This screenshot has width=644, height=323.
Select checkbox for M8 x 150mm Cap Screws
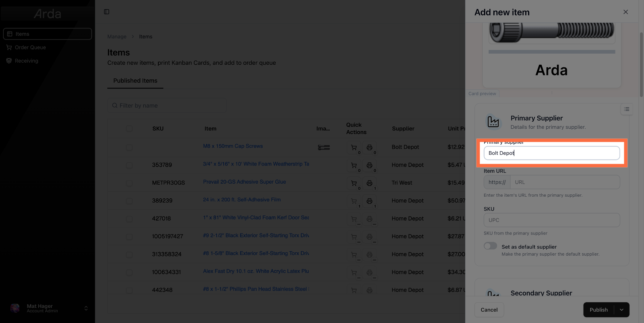(129, 147)
